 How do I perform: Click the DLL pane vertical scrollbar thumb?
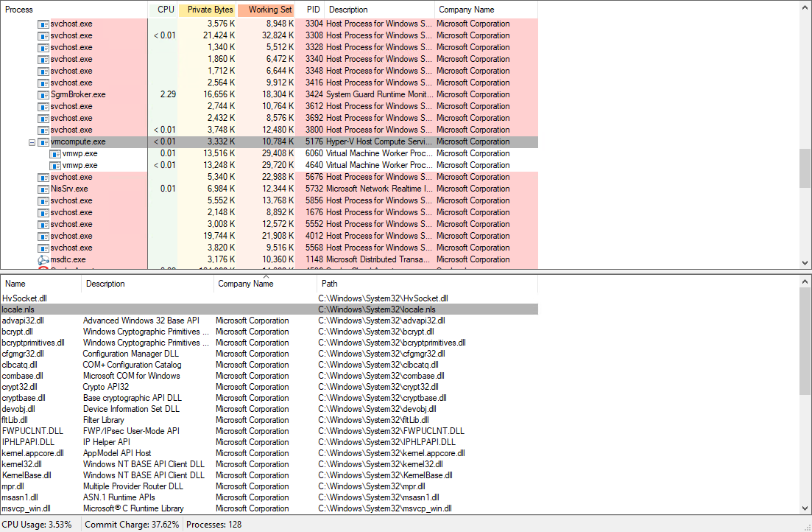[805, 342]
